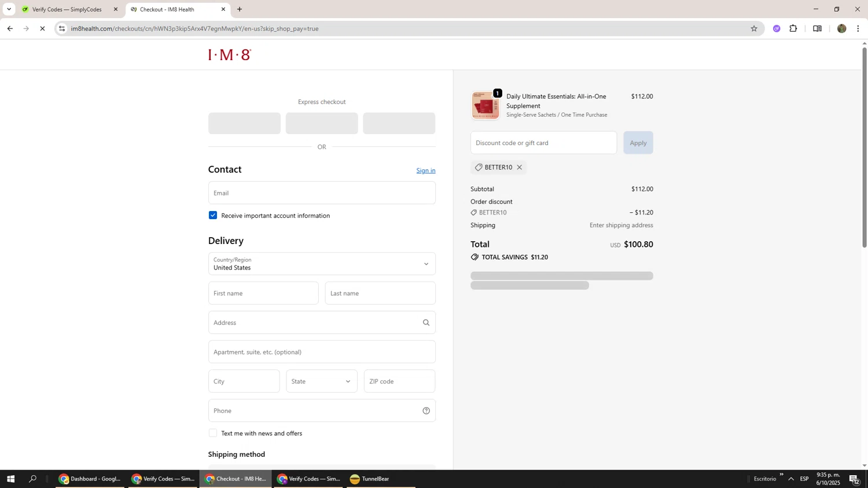Bookmark this page with the star icon
The image size is (868, 488).
pyautogui.click(x=753, y=28)
